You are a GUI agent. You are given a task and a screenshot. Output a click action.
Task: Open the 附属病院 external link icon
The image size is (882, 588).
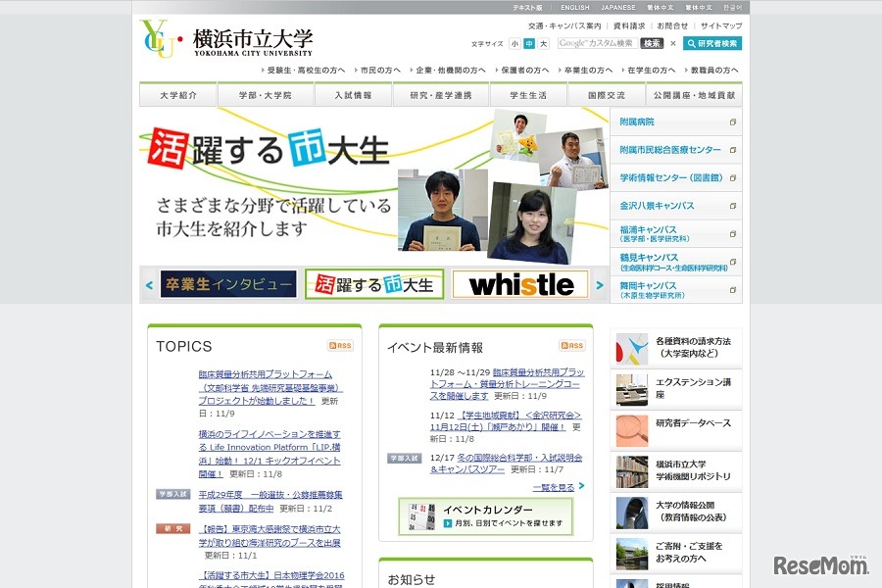[732, 122]
